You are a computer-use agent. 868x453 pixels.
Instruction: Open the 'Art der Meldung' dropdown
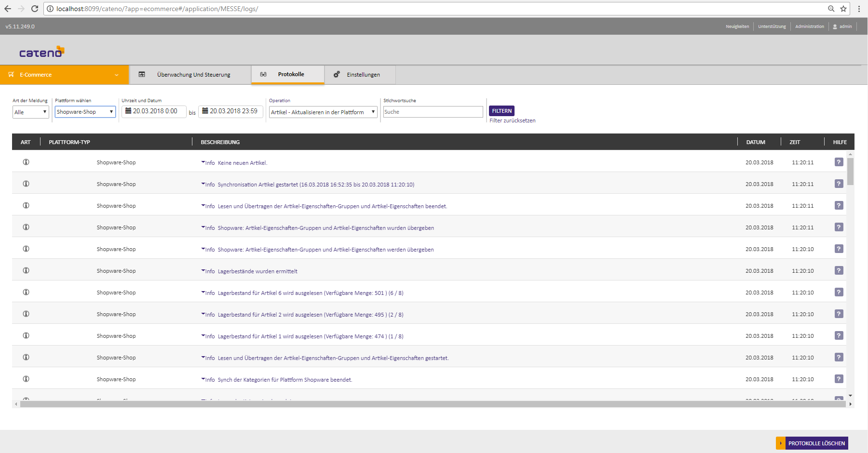[30, 112]
